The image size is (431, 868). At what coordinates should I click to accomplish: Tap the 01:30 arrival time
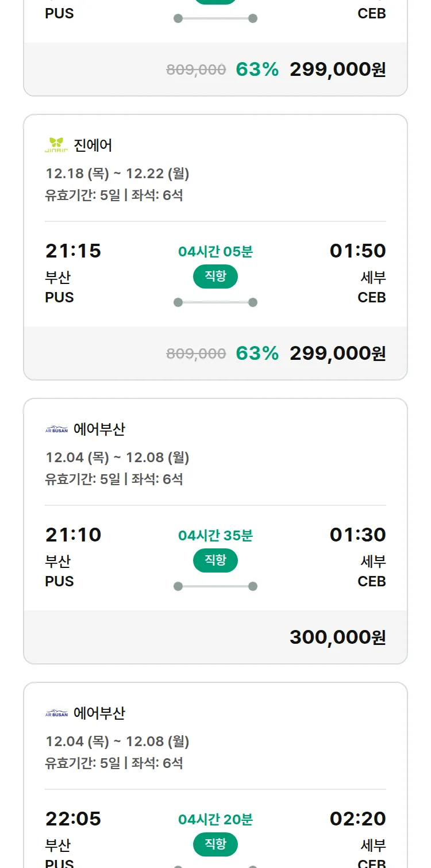pos(357,535)
